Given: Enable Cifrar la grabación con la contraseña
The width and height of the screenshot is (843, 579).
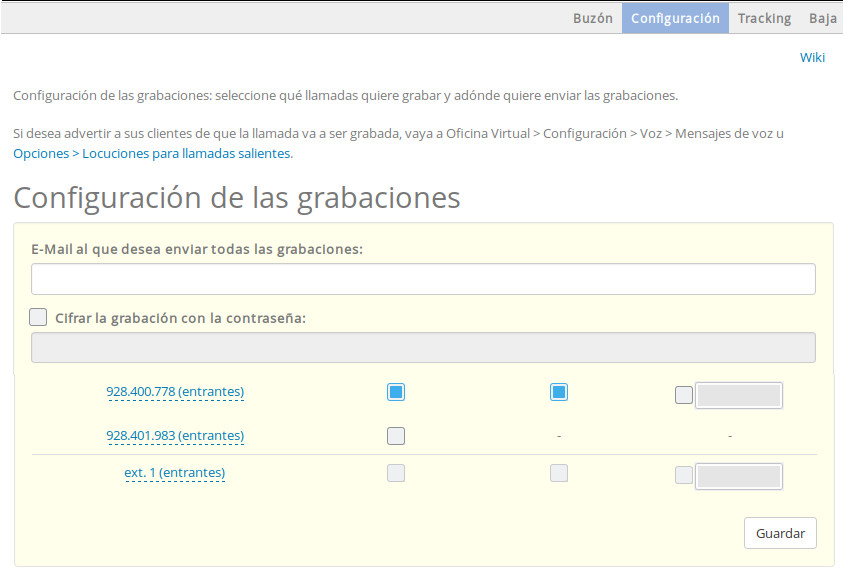Looking at the screenshot, I should [x=39, y=317].
